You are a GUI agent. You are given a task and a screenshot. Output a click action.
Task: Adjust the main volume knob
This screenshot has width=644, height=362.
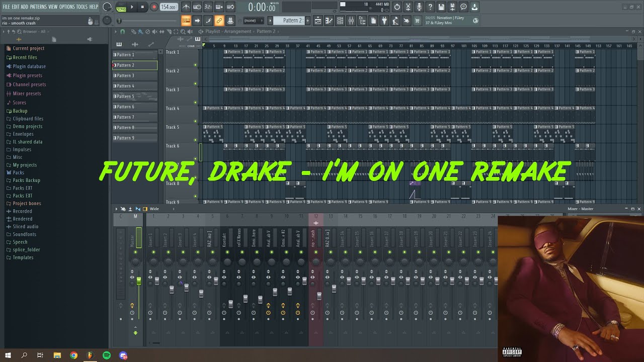coord(107,7)
